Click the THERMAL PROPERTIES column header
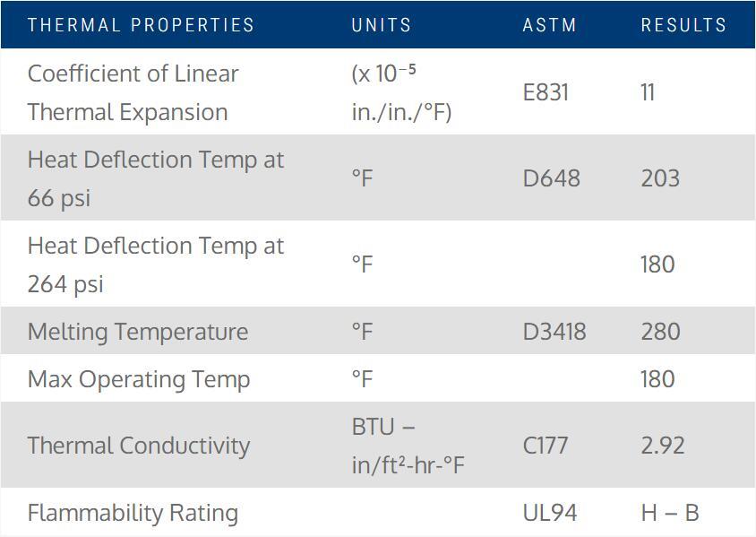Image resolution: width=756 pixels, height=537 pixels. pyautogui.click(x=141, y=24)
